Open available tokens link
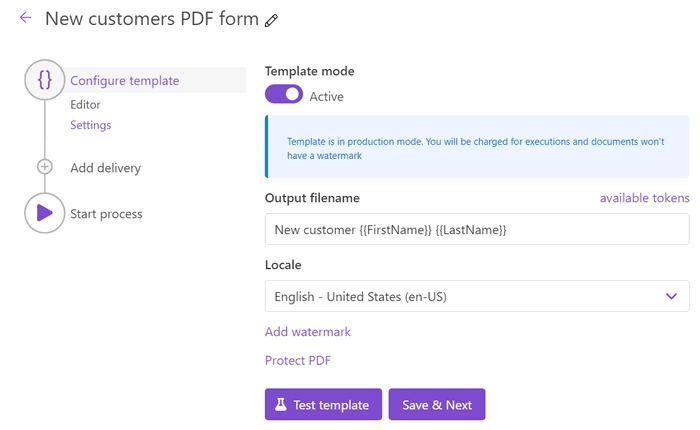Viewport: 700px width, 430px height. tap(645, 198)
